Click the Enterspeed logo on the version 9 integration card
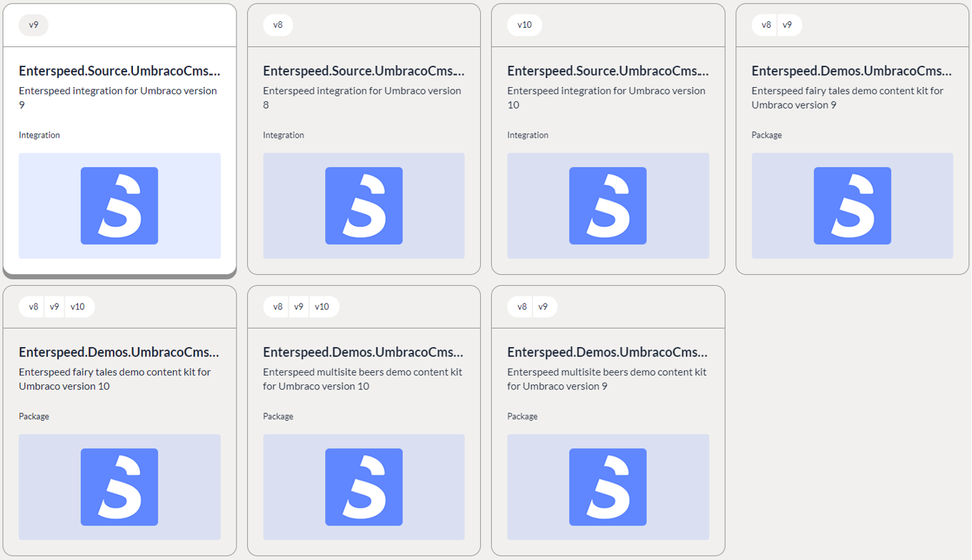 coord(119,206)
